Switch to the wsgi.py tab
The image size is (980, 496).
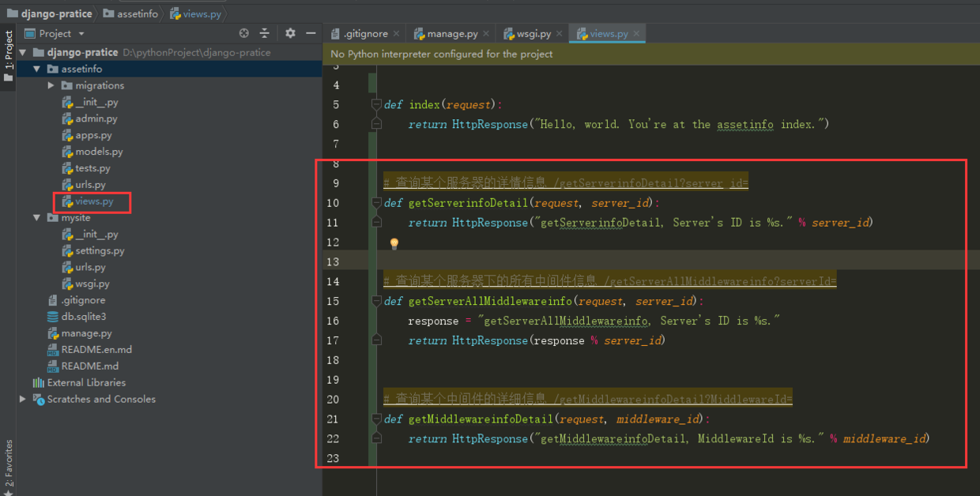click(533, 34)
